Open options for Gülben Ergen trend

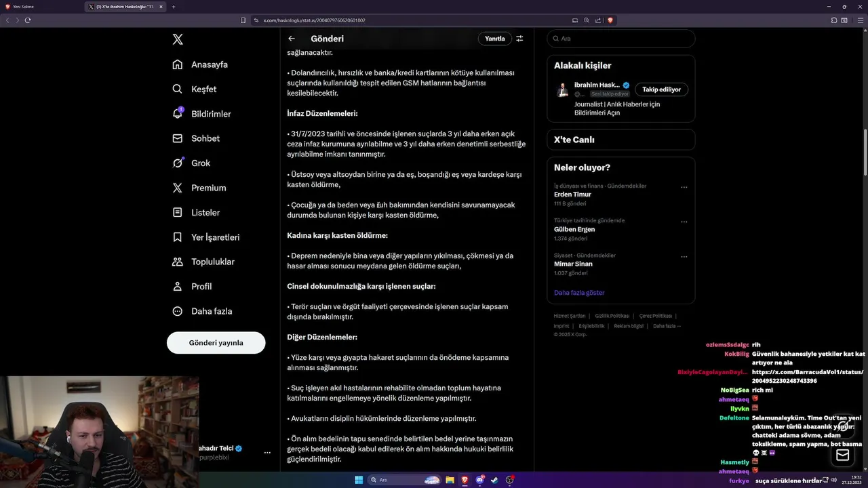pyautogui.click(x=684, y=222)
